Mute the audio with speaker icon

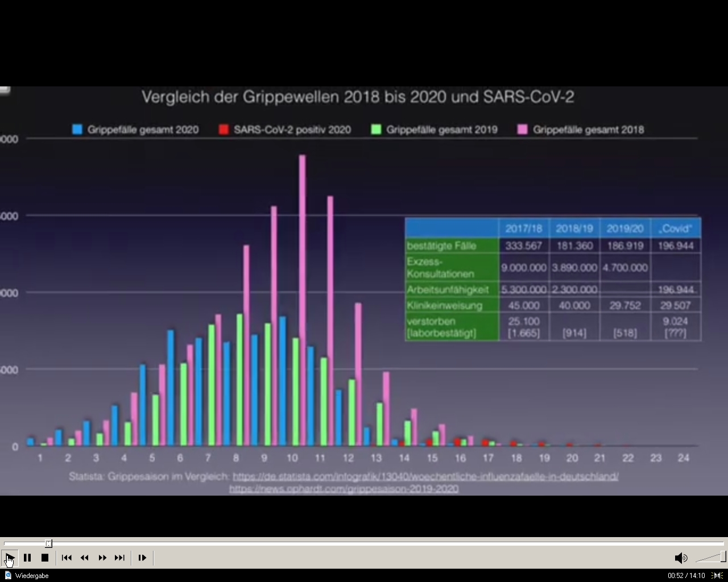pyautogui.click(x=680, y=558)
